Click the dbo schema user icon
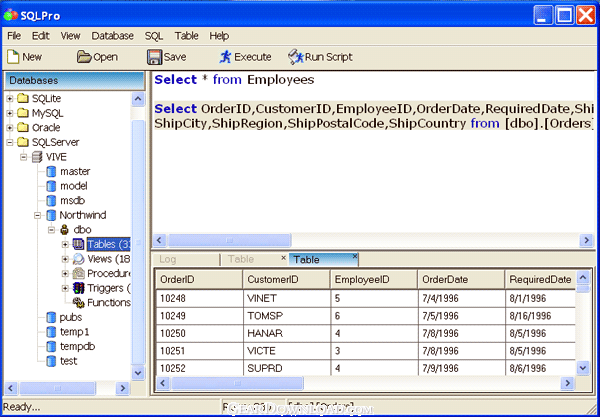Viewport: 600px width, 417px height. 65,229
